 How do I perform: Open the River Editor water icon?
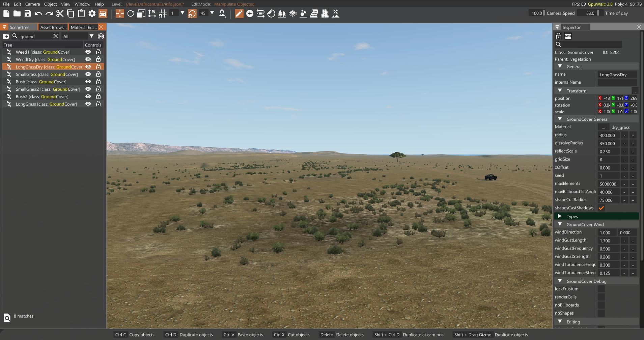pos(314,13)
